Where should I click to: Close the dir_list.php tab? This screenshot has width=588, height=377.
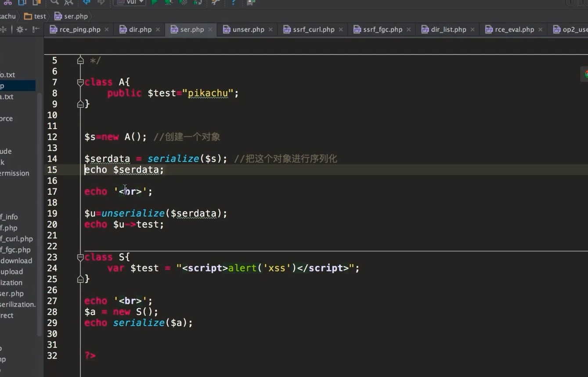tap(473, 30)
